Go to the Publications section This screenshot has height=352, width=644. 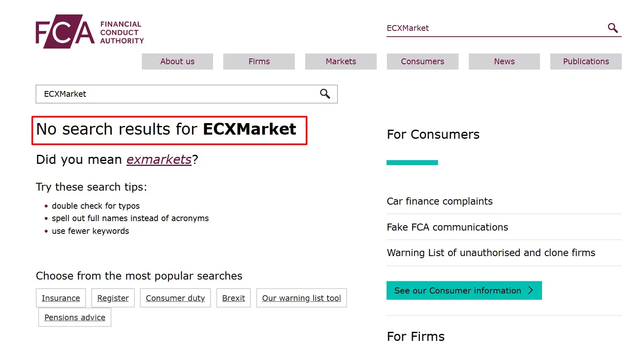(x=586, y=61)
